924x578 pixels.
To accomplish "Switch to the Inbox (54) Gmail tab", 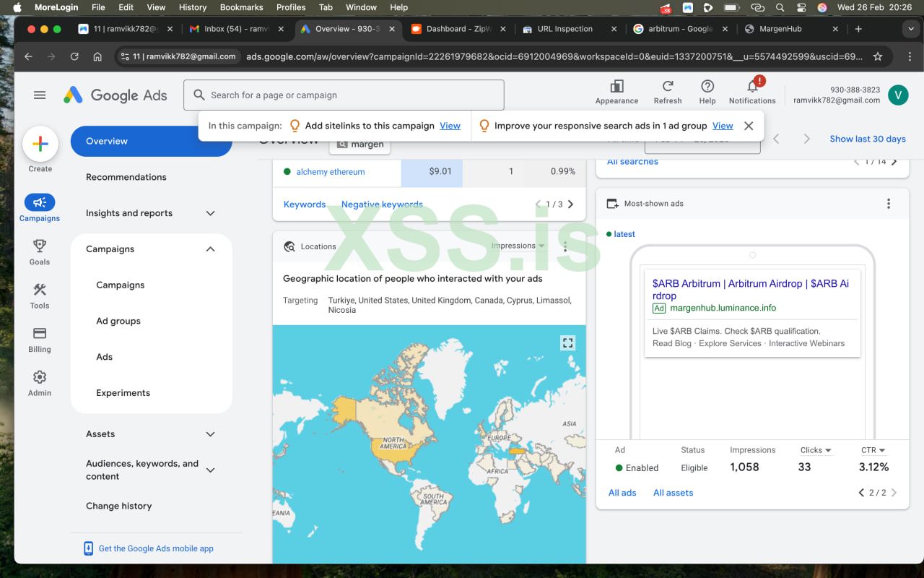I will [237, 29].
